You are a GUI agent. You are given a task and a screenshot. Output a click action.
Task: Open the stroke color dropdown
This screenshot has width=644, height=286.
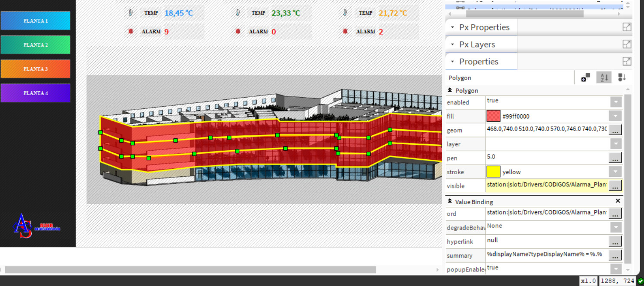(616, 172)
